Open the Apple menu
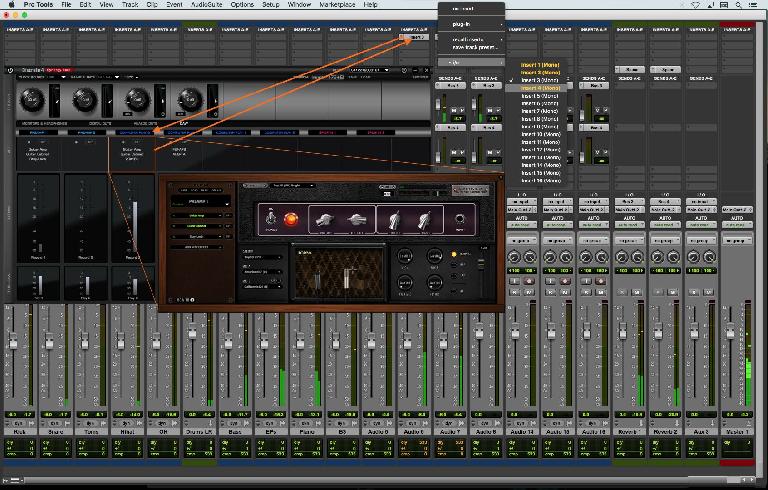The height and width of the screenshot is (490, 768). coord(11,4)
